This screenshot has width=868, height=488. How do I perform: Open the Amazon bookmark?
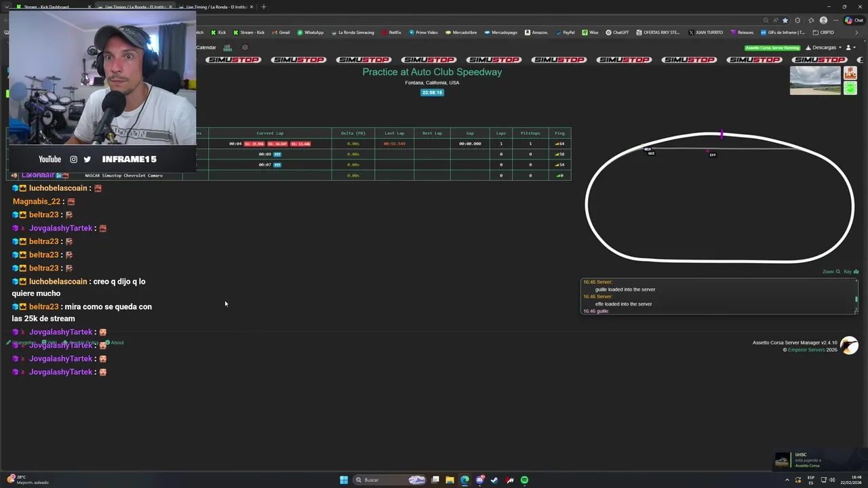coord(536,33)
